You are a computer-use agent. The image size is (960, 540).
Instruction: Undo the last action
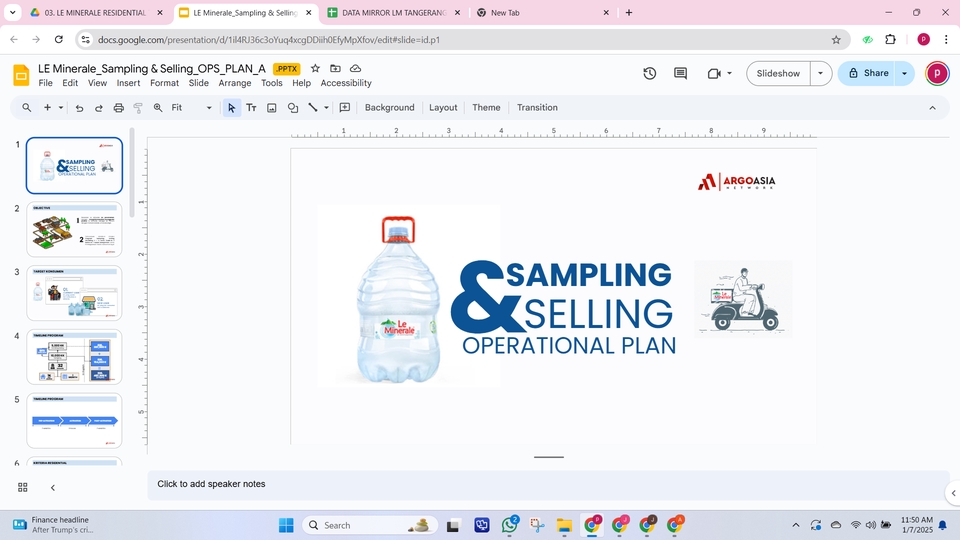79,108
